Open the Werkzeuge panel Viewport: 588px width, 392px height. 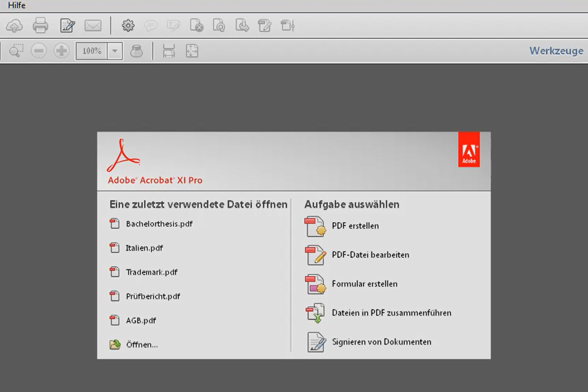[x=556, y=51]
